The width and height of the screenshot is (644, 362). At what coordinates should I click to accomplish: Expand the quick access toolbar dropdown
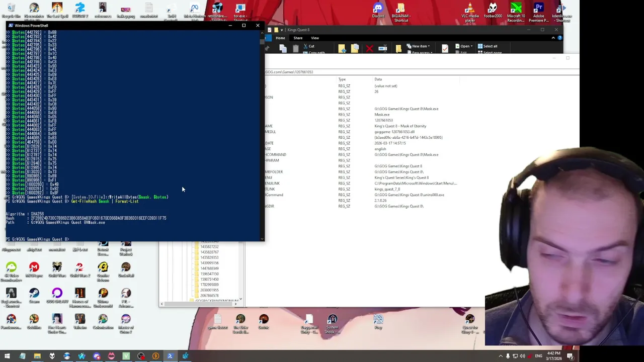coord(282,30)
